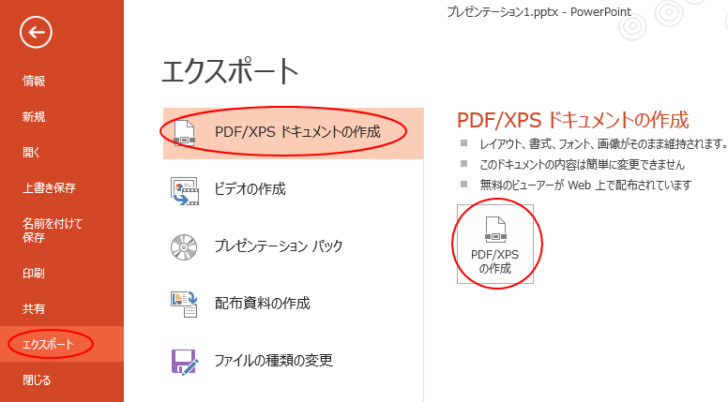Select the 新規 menu item

[34, 117]
